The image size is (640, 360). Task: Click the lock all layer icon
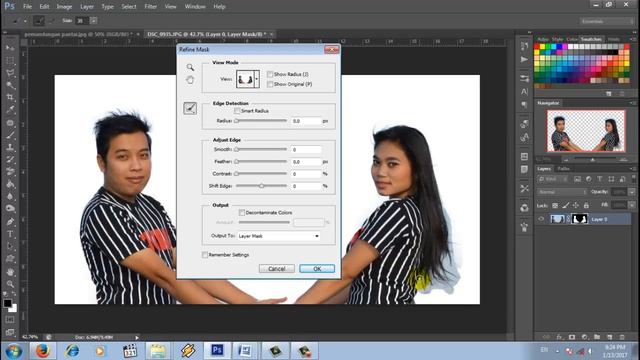pyautogui.click(x=586, y=205)
